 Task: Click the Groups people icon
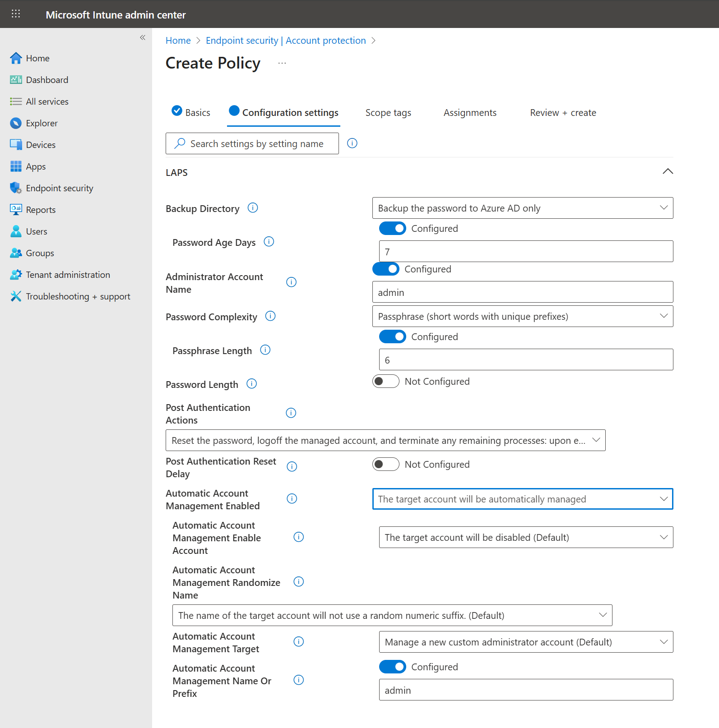pos(16,253)
